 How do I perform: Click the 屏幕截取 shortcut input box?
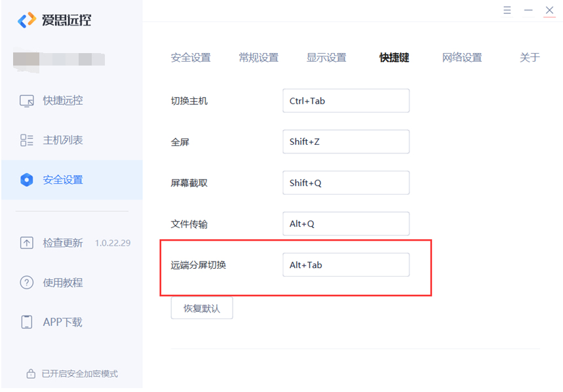[x=346, y=183]
